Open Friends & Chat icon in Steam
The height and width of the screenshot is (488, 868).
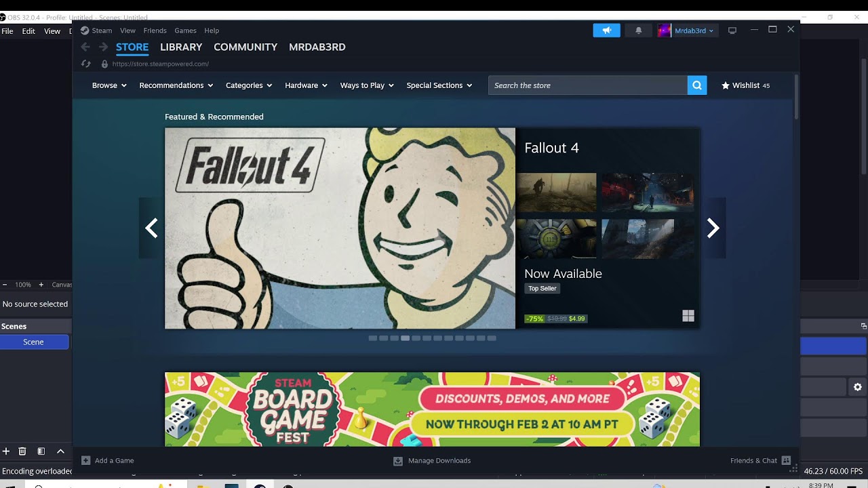click(786, 460)
